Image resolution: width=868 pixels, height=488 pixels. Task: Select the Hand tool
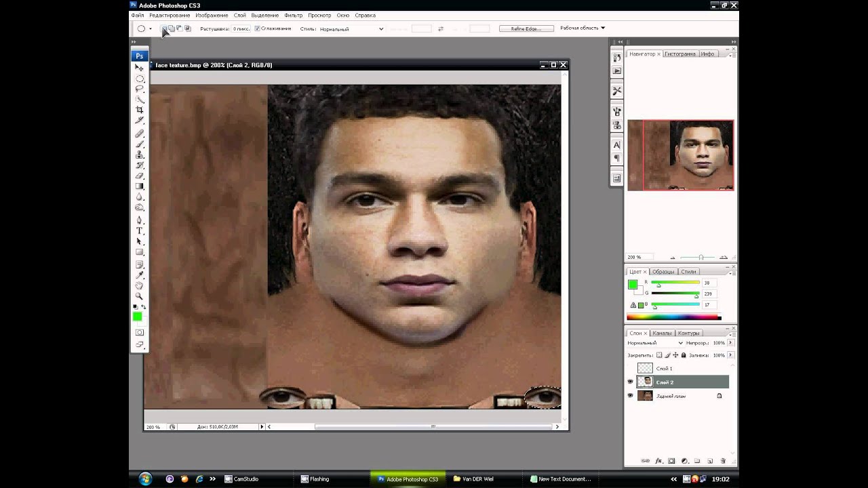click(140, 285)
